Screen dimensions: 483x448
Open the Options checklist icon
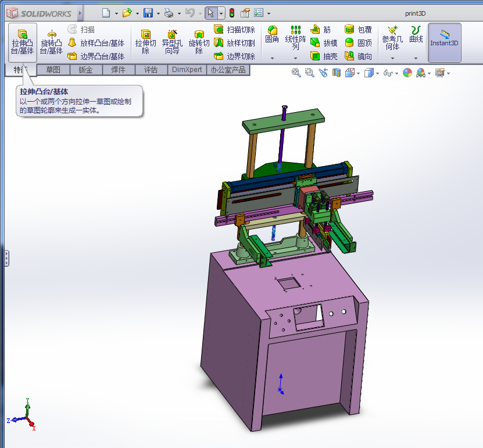(x=259, y=13)
